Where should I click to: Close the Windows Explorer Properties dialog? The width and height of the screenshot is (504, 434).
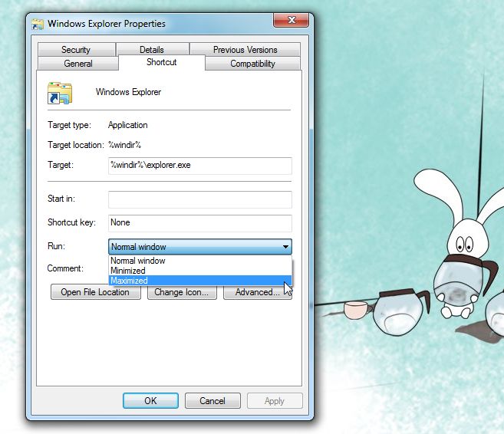[x=291, y=20]
